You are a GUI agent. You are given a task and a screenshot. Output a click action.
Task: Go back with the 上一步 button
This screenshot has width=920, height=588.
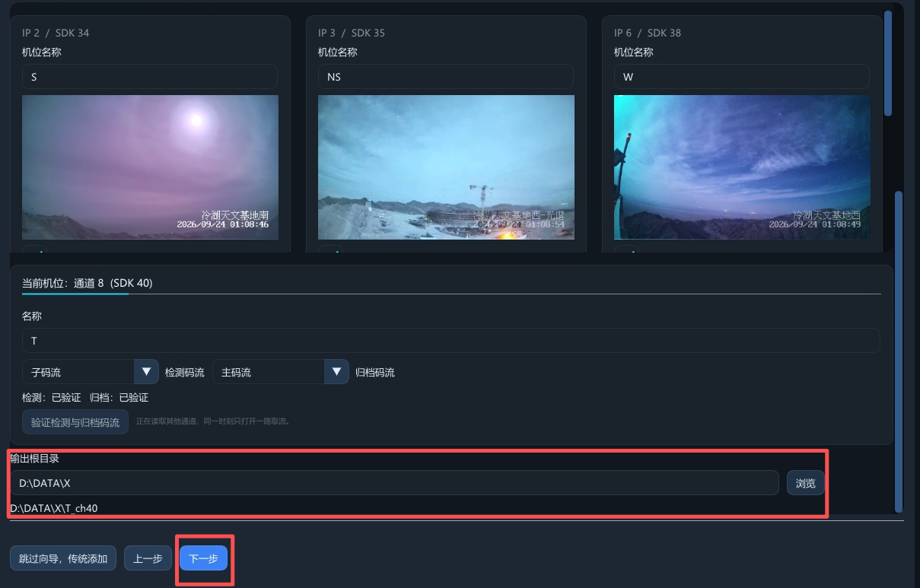tap(148, 558)
